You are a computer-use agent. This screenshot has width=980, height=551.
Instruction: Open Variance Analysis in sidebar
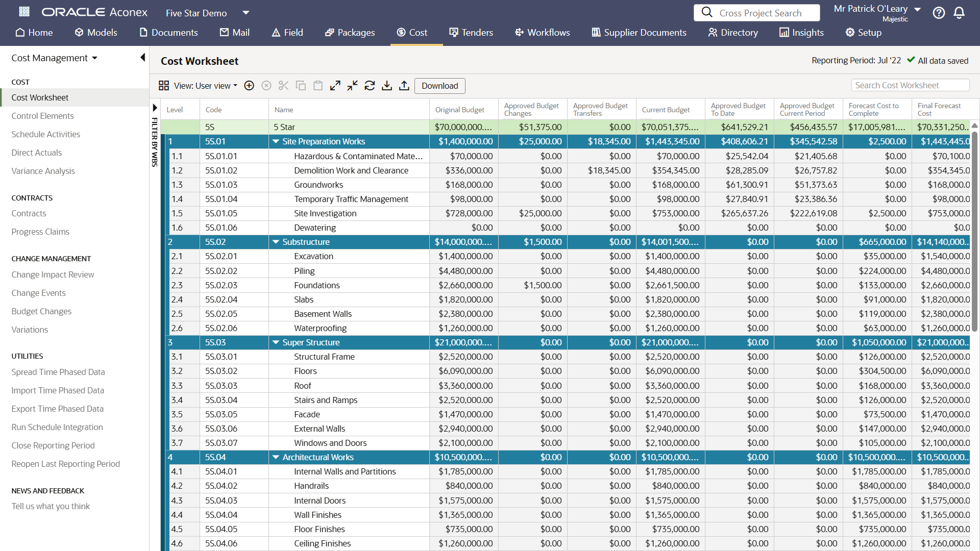(x=43, y=171)
